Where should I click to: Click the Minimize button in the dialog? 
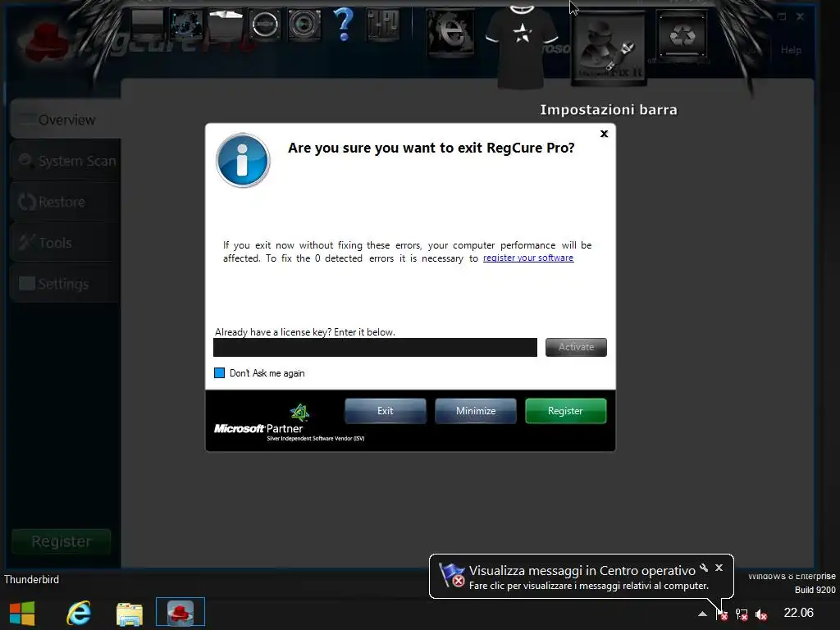[476, 411]
